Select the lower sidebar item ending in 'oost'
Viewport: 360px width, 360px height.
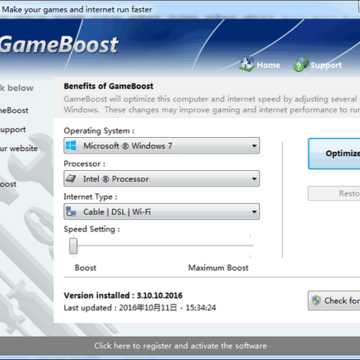point(8,184)
